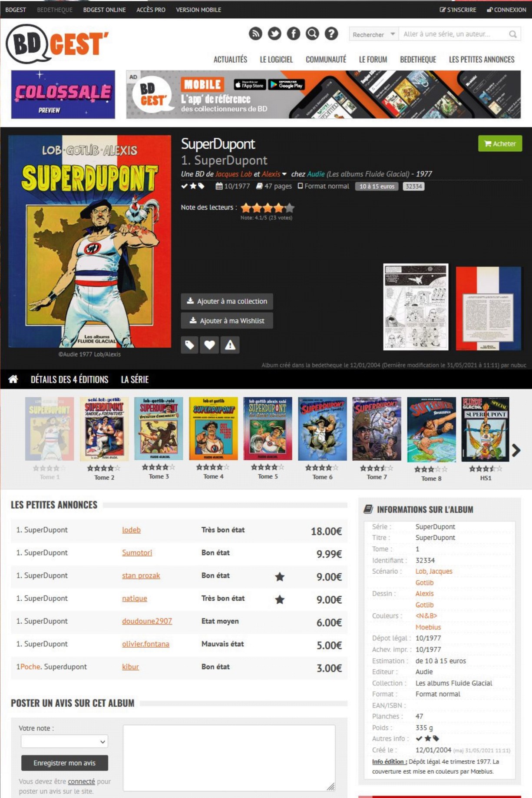Click the heart favorite icon button
Viewport: 532px width, 798px height.
coord(209,345)
